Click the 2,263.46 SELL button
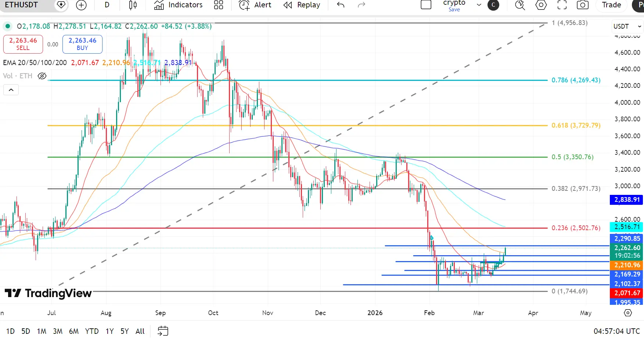 click(x=23, y=44)
